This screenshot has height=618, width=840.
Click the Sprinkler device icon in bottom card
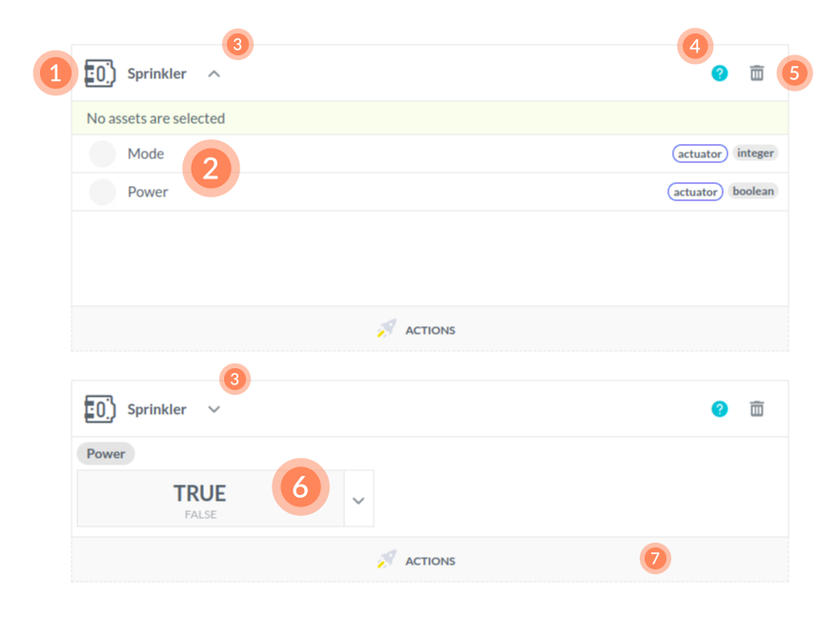(100, 409)
